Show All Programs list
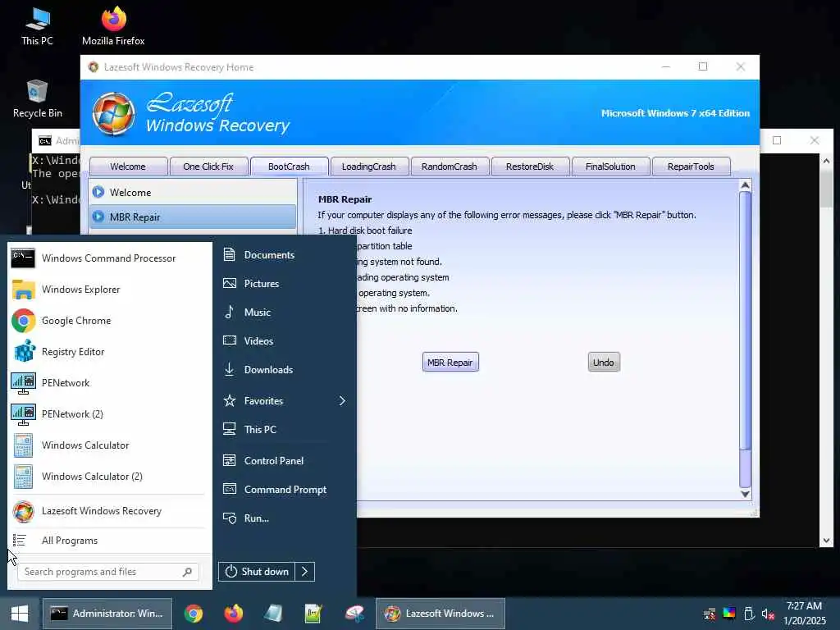The height and width of the screenshot is (630, 840). click(109, 541)
